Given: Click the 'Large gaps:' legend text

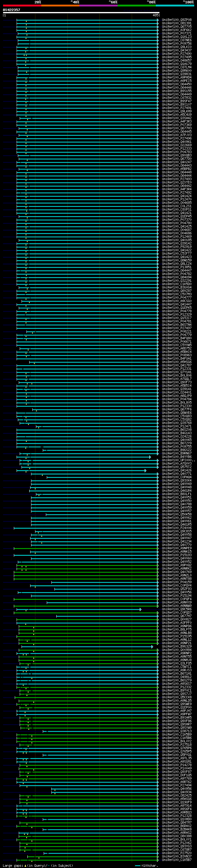Looking at the screenshot, I should click(13, 866).
